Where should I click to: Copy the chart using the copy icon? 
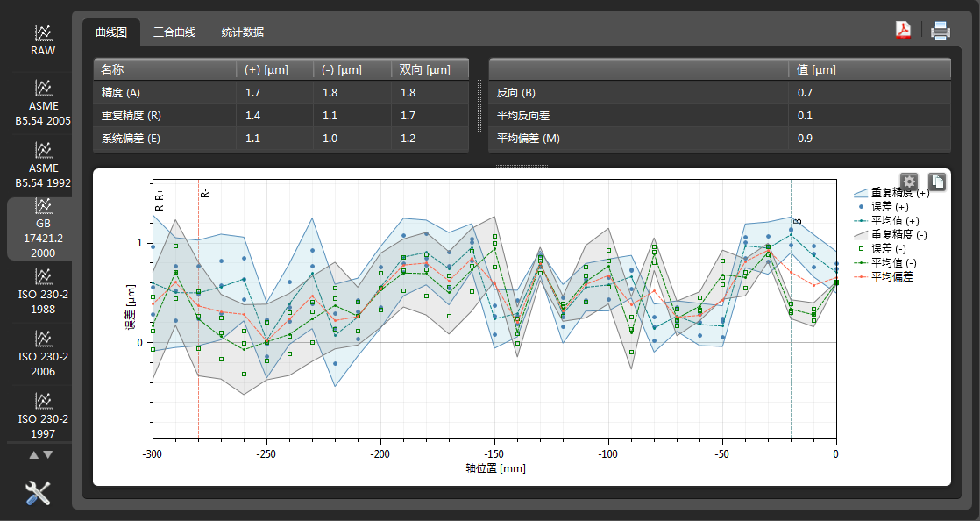[x=937, y=182]
